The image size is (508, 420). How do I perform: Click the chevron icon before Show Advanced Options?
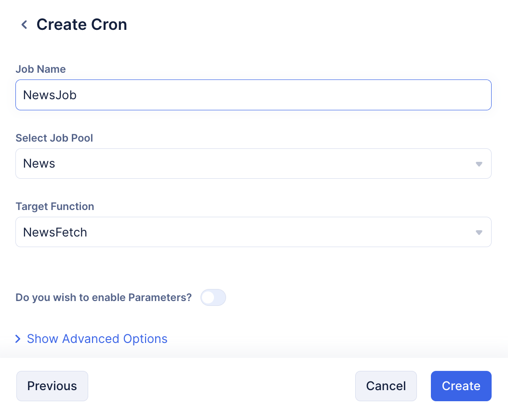(18, 339)
